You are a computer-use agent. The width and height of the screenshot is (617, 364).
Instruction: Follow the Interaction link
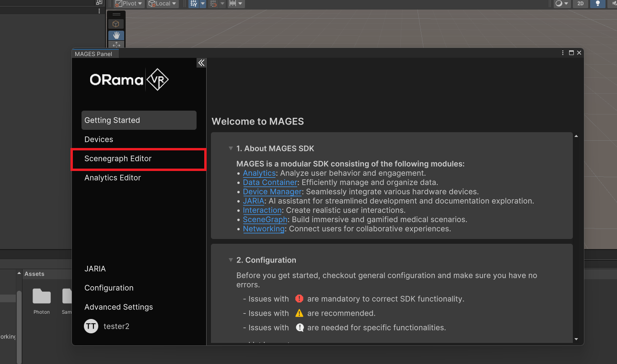point(262,210)
